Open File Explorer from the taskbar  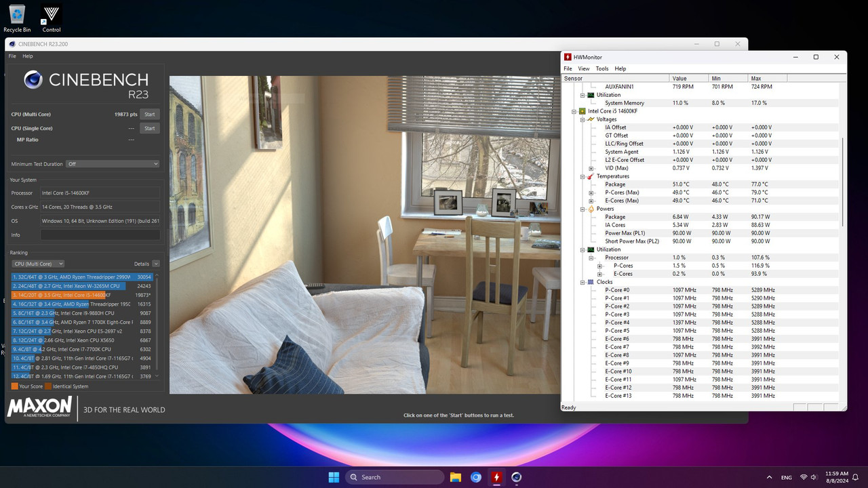(456, 477)
